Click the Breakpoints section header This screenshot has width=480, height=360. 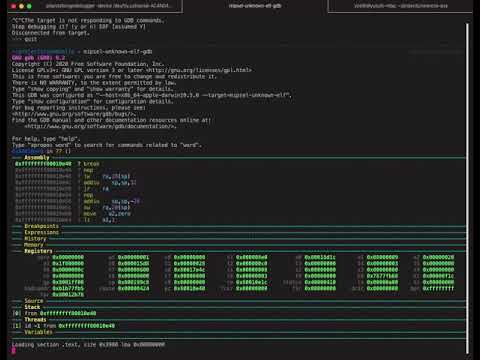(x=41, y=226)
